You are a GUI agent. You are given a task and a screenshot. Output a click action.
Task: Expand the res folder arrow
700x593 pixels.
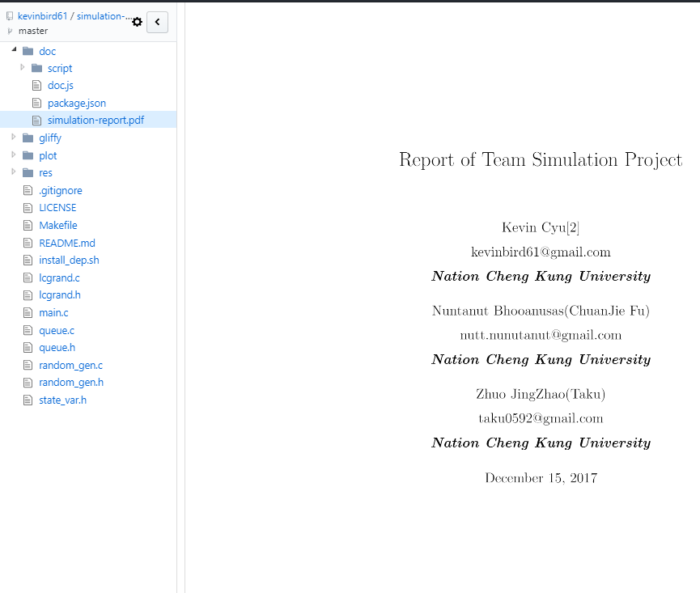[x=14, y=172]
